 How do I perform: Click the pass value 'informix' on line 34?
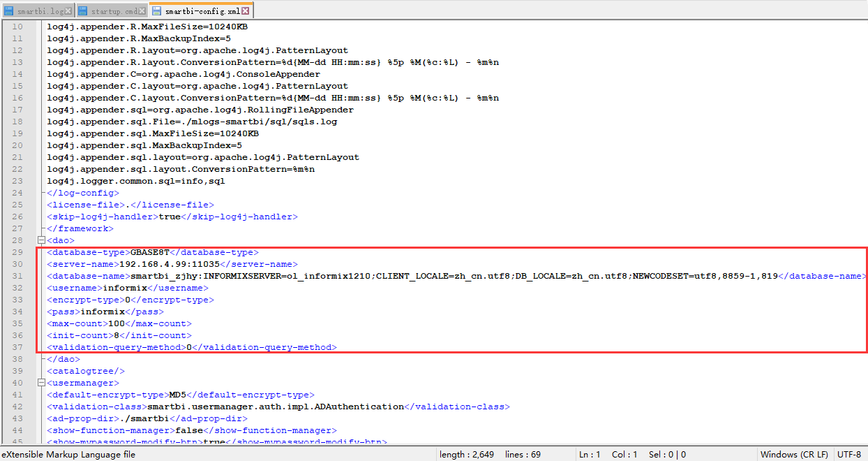coord(103,312)
